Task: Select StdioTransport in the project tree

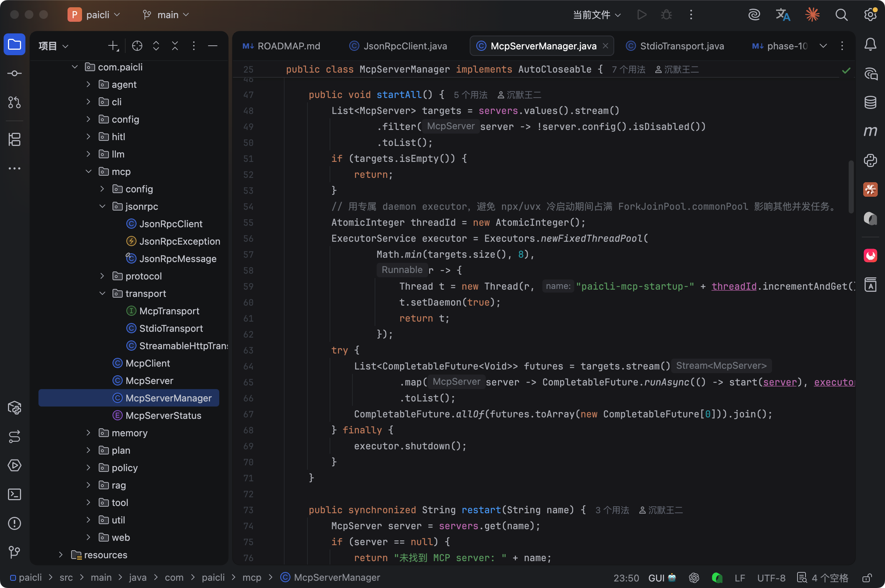Action: click(x=171, y=328)
